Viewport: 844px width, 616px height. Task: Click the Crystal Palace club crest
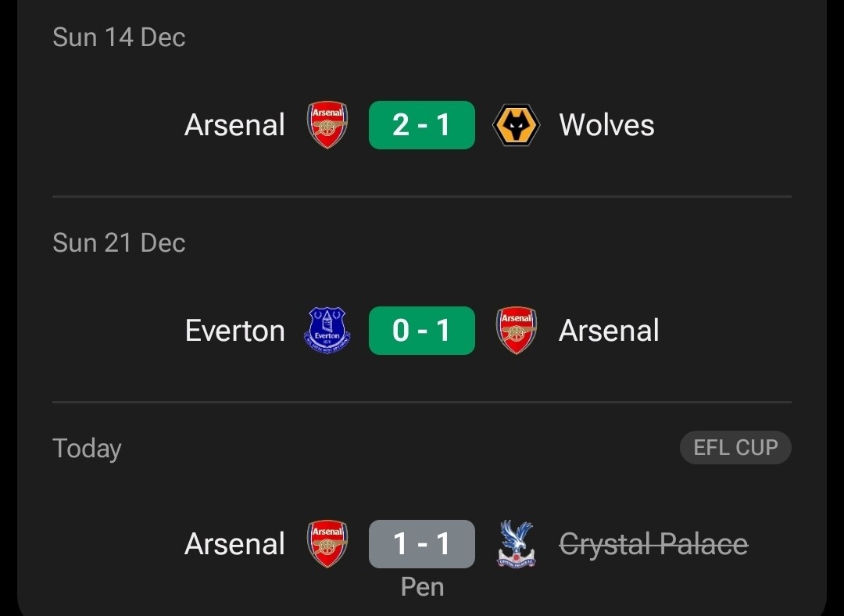[517, 544]
